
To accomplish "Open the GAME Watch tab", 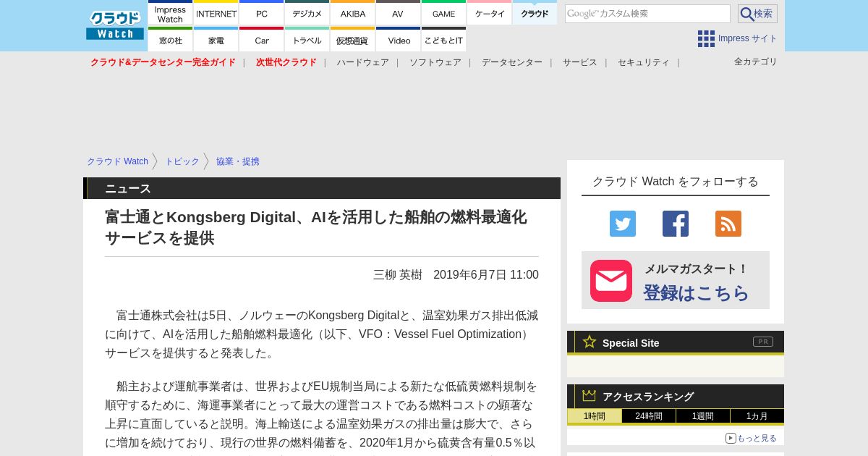I will tap(443, 13).
